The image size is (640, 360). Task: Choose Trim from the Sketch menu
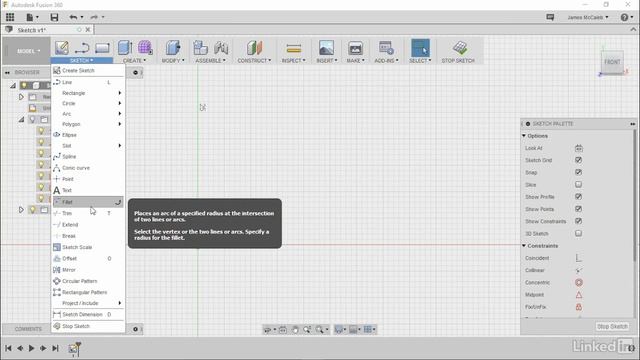88,213
